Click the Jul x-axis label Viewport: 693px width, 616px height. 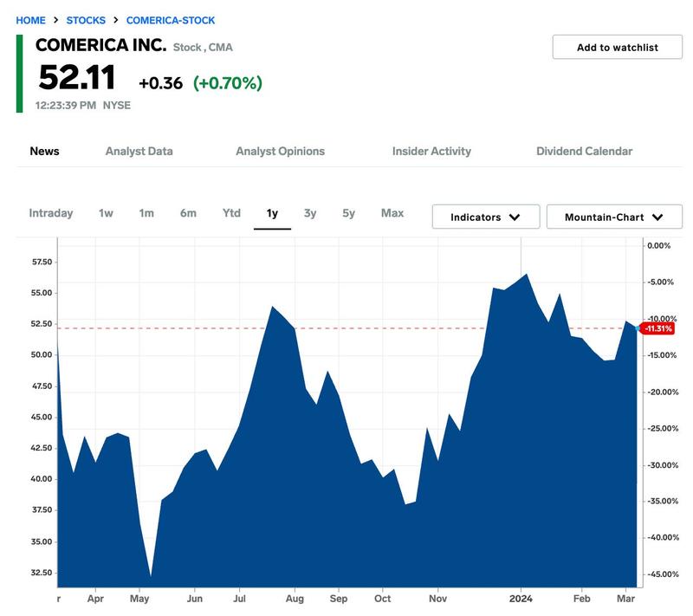pyautogui.click(x=239, y=599)
